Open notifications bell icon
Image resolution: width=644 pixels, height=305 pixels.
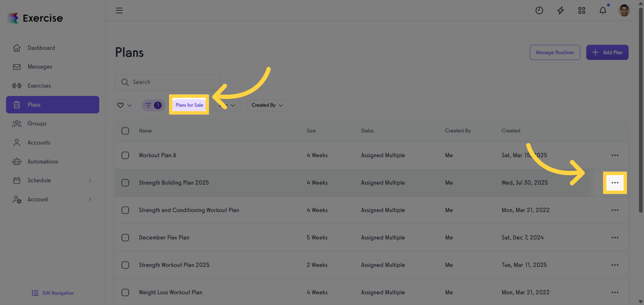tap(603, 10)
